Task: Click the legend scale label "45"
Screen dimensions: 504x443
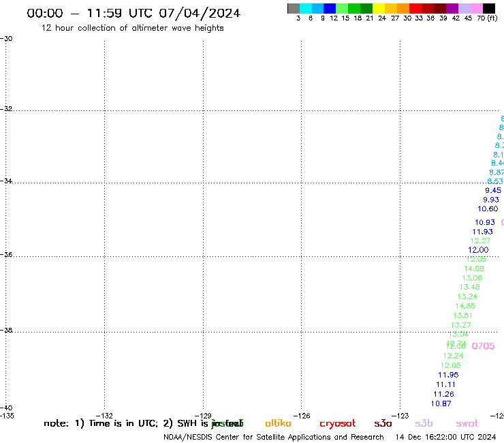Action: [x=468, y=18]
